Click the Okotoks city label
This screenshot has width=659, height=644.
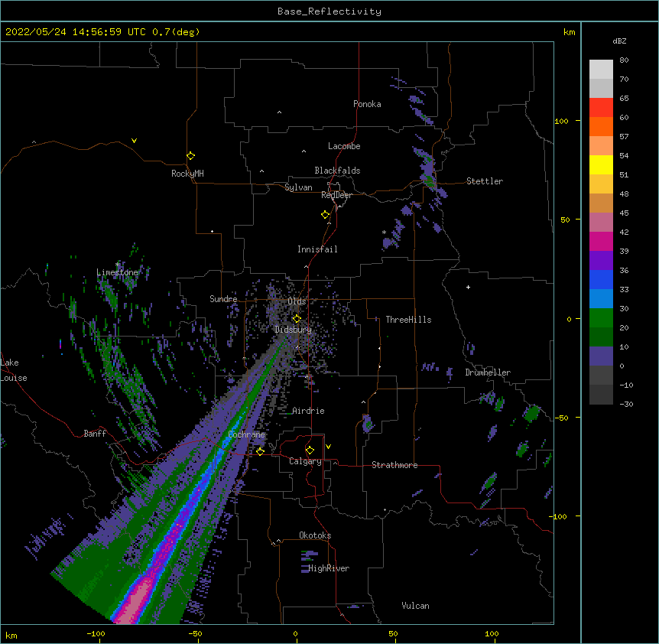(x=315, y=535)
